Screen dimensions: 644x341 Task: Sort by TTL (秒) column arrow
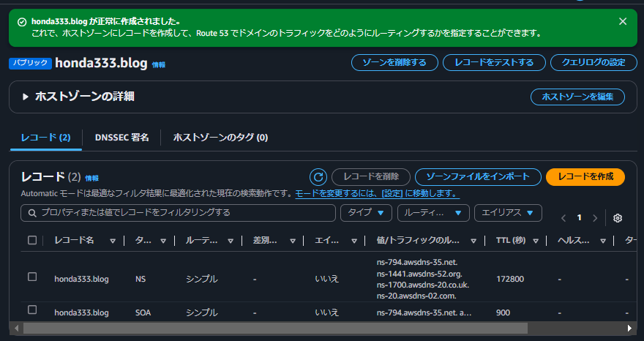pos(536,241)
